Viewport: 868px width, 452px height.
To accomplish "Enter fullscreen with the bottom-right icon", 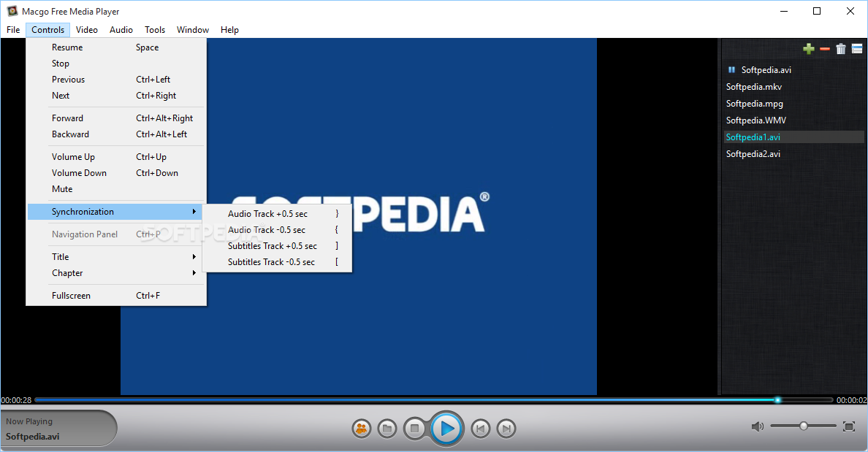I will tap(848, 426).
